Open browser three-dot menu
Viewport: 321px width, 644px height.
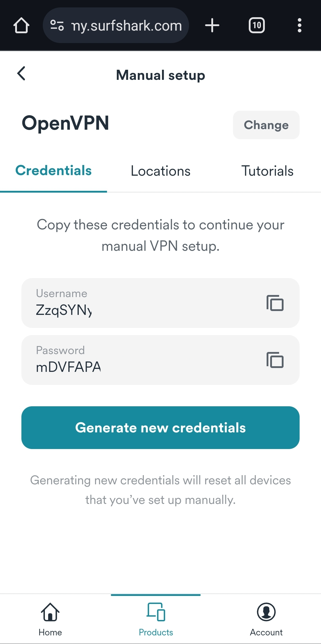click(x=299, y=26)
